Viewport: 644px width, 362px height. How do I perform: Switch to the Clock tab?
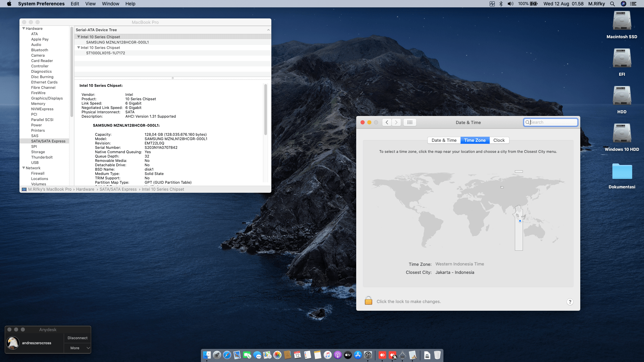coord(499,140)
